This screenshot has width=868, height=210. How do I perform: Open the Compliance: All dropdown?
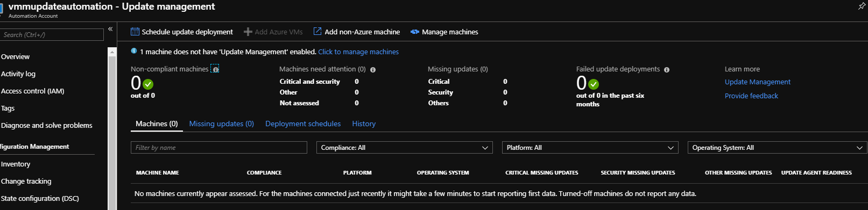[405, 148]
